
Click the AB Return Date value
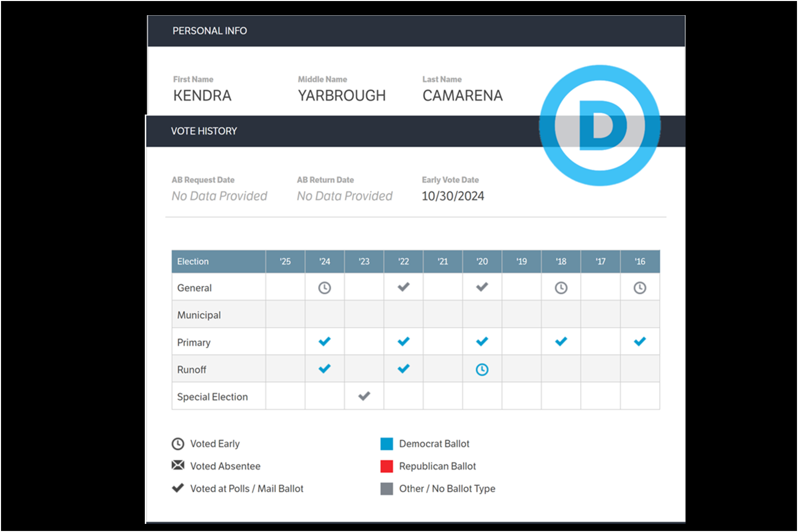pyautogui.click(x=345, y=196)
